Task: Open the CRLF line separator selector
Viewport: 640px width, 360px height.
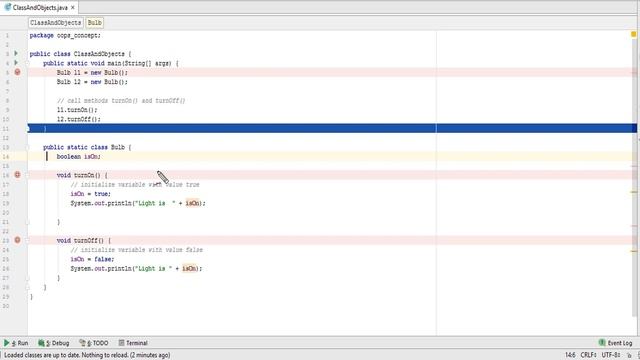Action: [589, 355]
